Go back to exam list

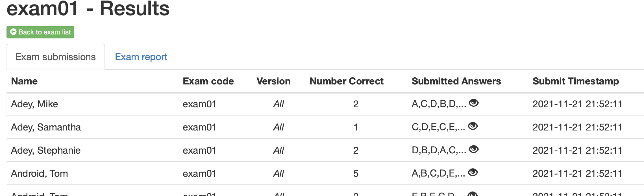pos(40,32)
